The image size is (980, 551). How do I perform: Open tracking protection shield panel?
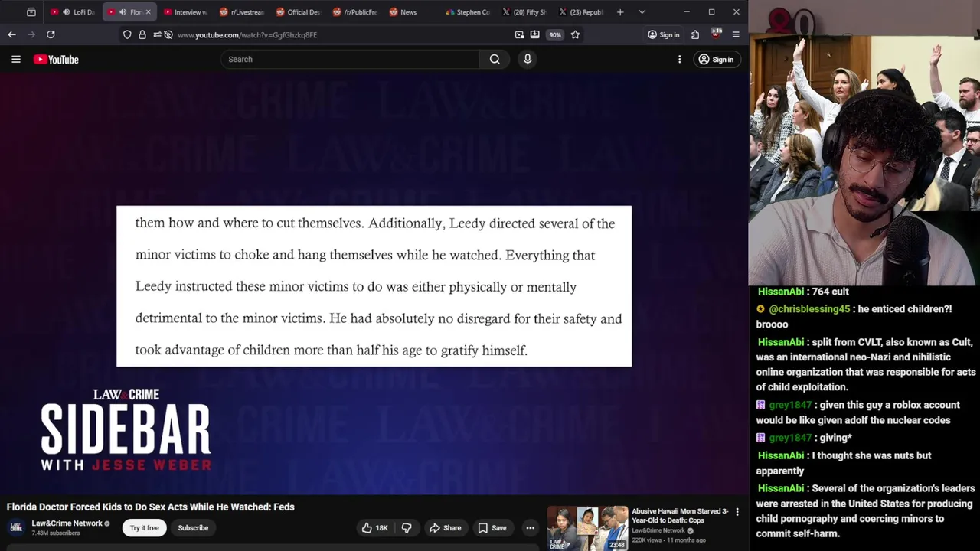pos(127,34)
